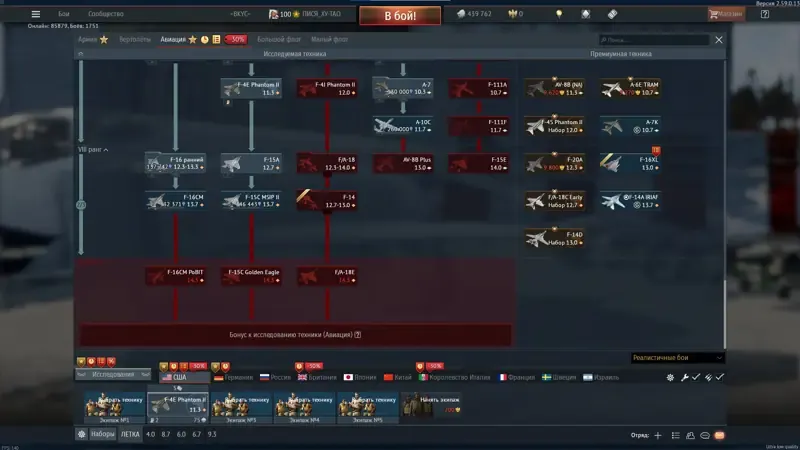Click the В бой! battle button
This screenshot has width=800, height=450.
(400, 16)
